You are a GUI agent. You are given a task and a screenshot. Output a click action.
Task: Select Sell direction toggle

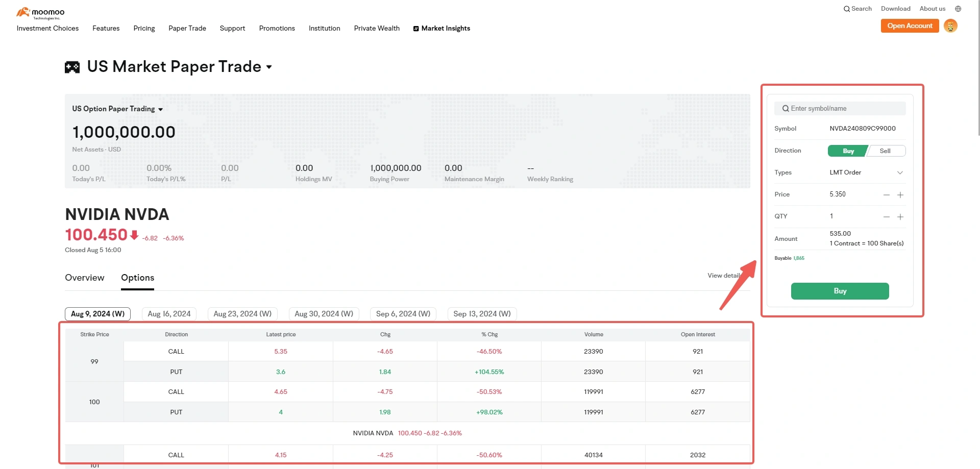click(886, 151)
